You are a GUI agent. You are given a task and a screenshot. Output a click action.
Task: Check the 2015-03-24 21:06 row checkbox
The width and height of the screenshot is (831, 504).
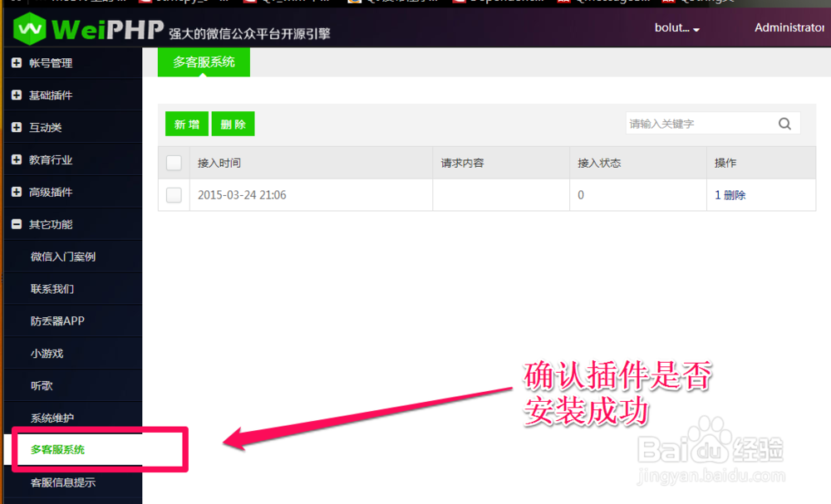pyautogui.click(x=174, y=195)
